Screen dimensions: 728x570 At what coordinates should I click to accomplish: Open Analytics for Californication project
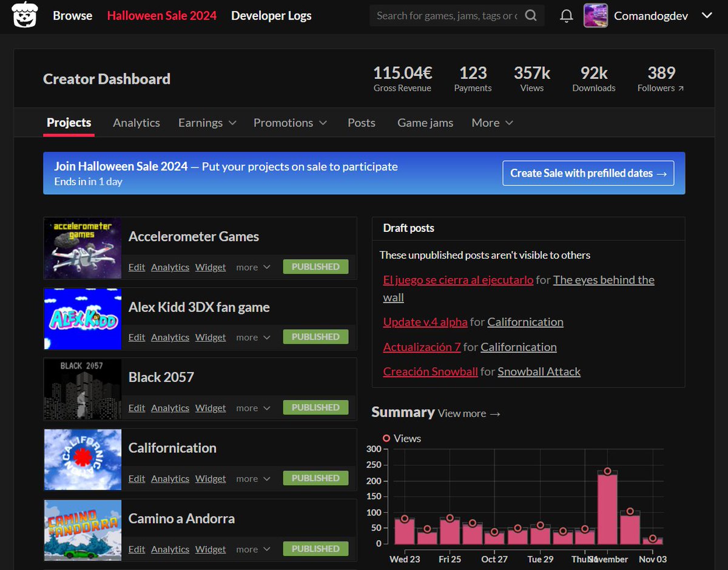point(170,478)
